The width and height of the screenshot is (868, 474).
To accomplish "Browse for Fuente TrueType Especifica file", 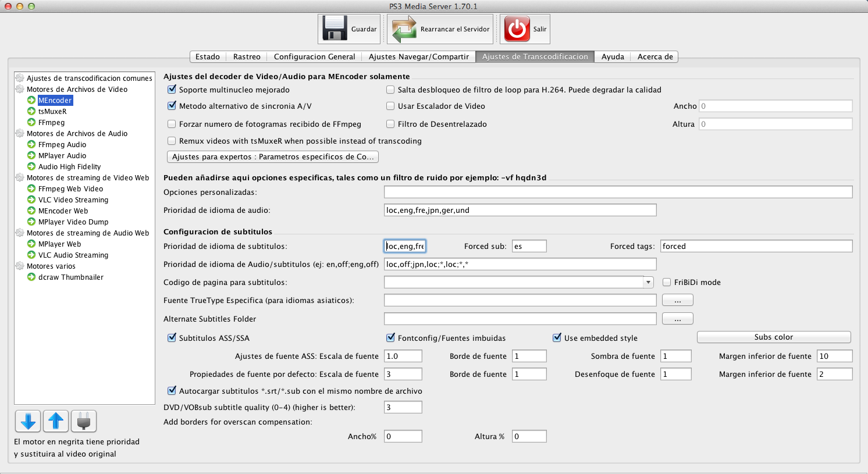I will coord(678,300).
